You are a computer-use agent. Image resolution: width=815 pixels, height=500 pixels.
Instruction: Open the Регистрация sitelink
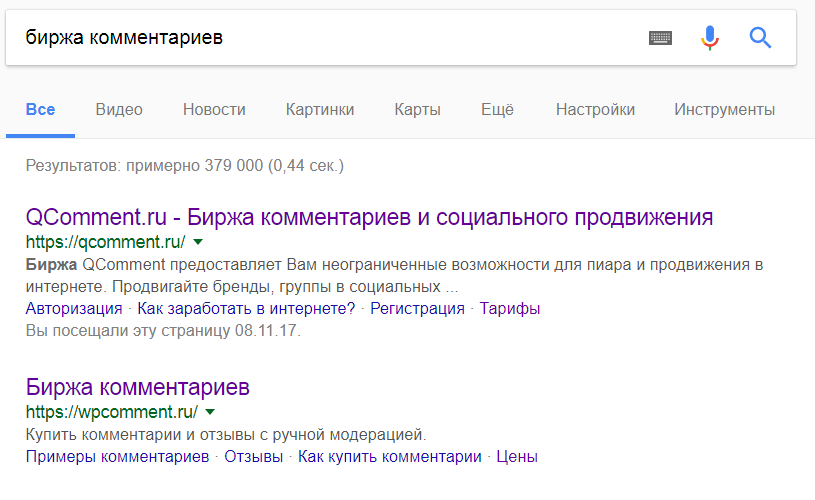(x=417, y=309)
